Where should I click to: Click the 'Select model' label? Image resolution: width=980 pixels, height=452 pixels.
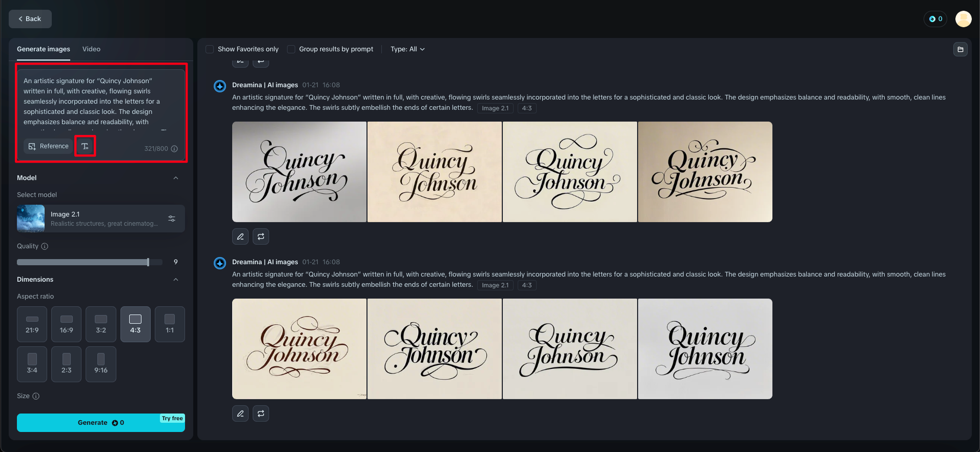click(37, 195)
